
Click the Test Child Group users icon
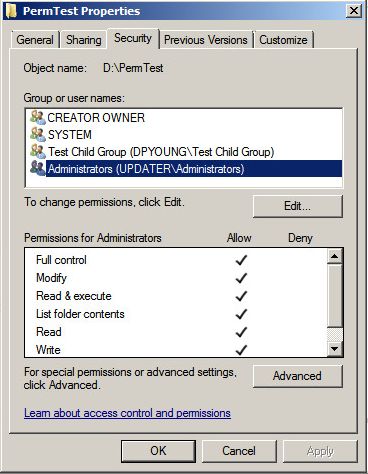(x=37, y=152)
